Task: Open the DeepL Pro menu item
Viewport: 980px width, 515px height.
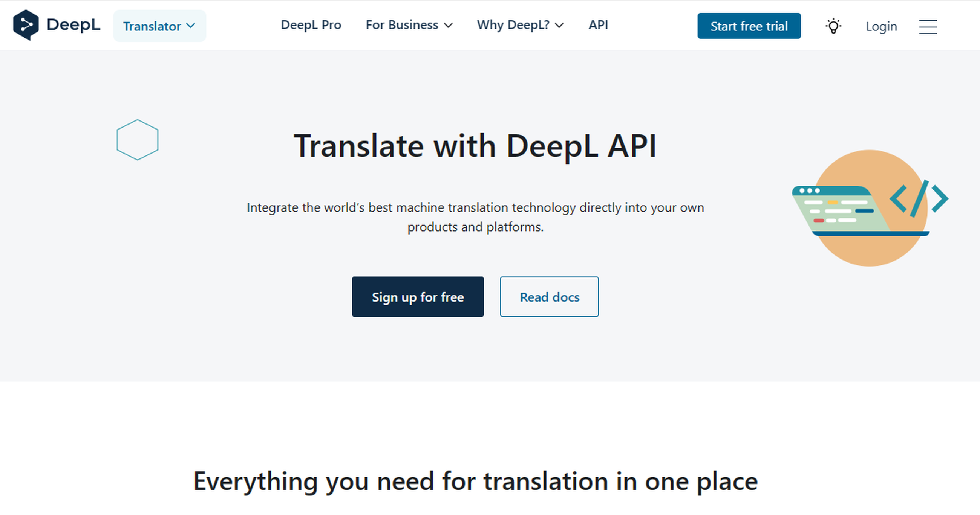Action: [311, 25]
